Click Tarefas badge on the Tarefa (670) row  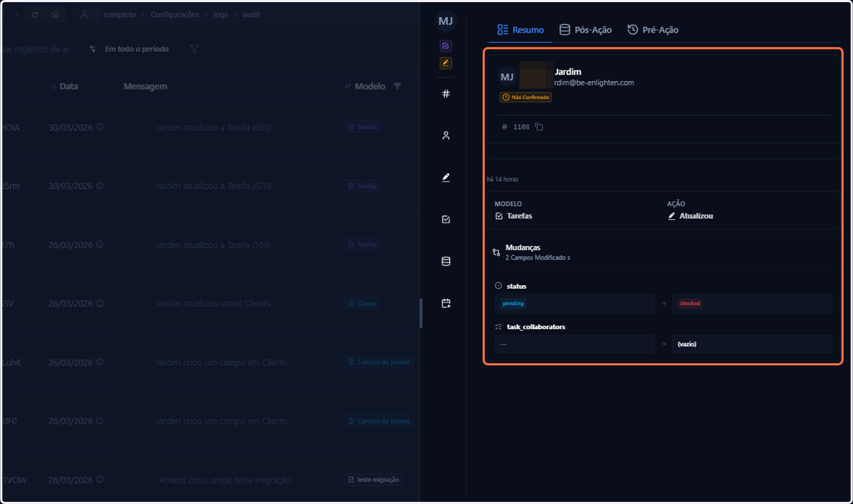coord(362,186)
